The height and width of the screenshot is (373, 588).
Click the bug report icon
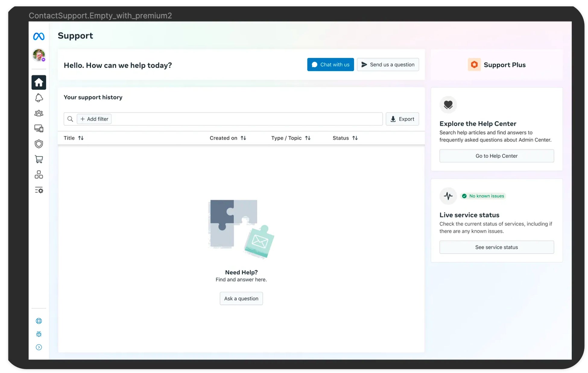coord(39,334)
